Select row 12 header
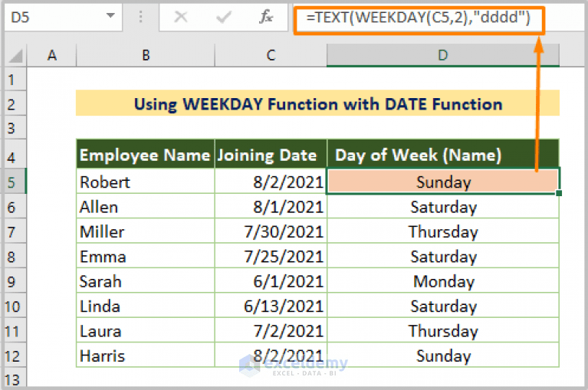Screen dimensions: 588x390 pyautogui.click(x=15, y=356)
